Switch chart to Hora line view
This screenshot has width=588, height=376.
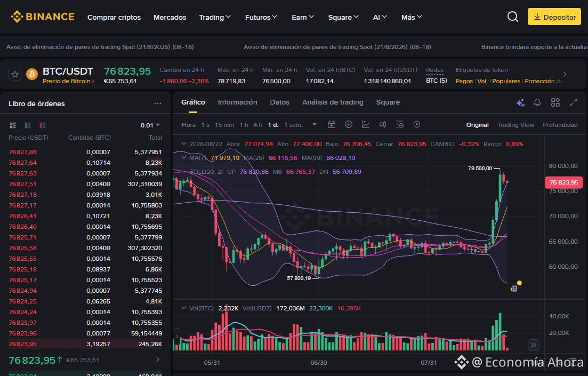pos(189,125)
